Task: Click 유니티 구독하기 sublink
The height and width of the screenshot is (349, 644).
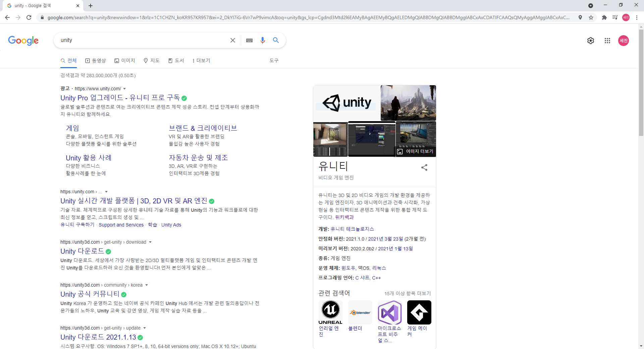Action: point(77,225)
